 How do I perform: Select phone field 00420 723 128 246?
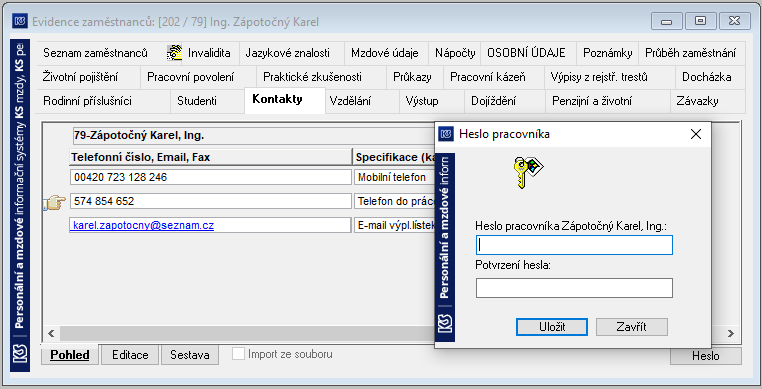point(210,177)
